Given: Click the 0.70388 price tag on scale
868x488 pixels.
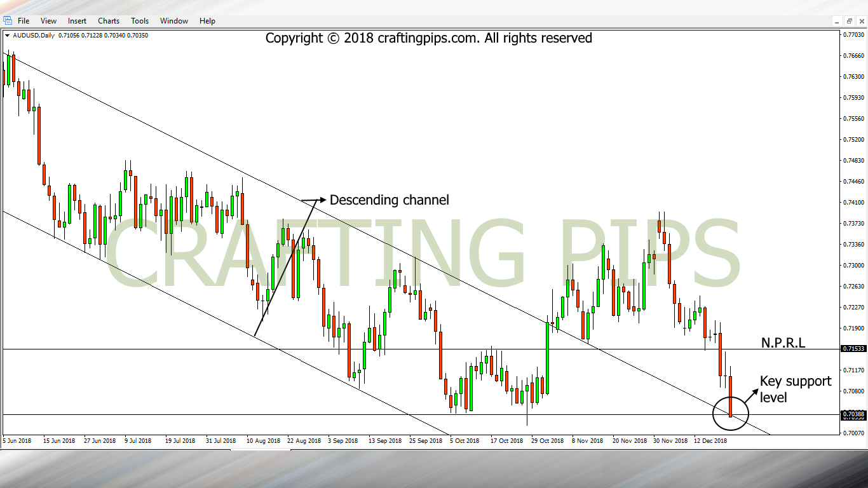Looking at the screenshot, I should click(853, 414).
